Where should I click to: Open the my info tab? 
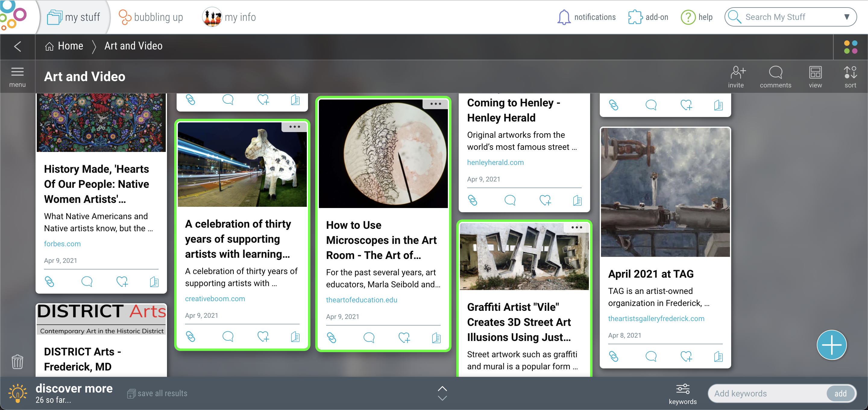pyautogui.click(x=229, y=17)
